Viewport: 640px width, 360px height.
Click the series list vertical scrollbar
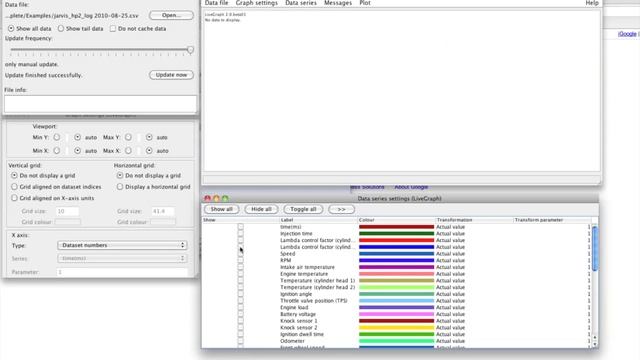coord(595,248)
